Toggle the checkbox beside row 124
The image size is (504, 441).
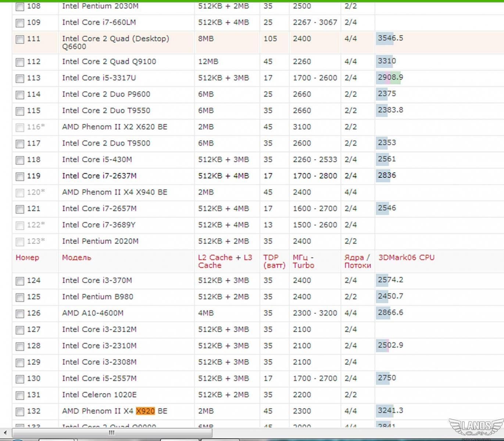(x=20, y=281)
